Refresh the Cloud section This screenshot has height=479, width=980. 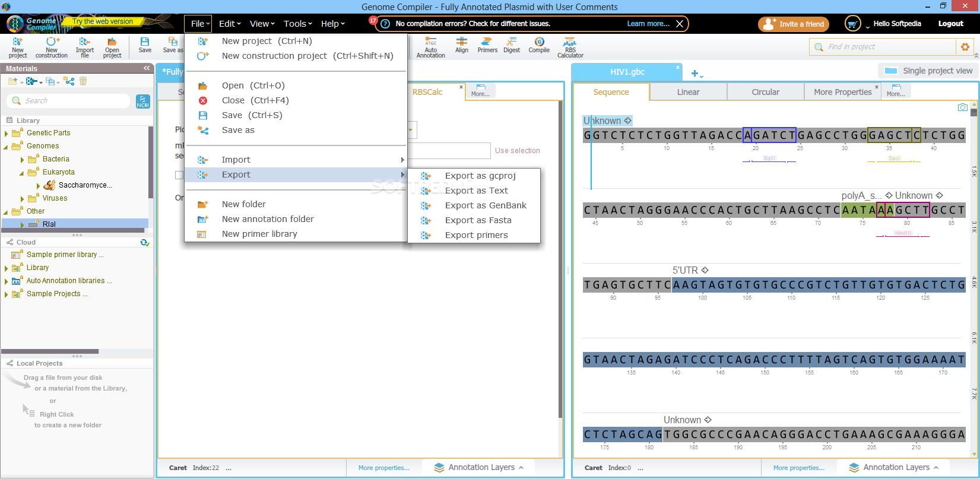click(x=145, y=242)
